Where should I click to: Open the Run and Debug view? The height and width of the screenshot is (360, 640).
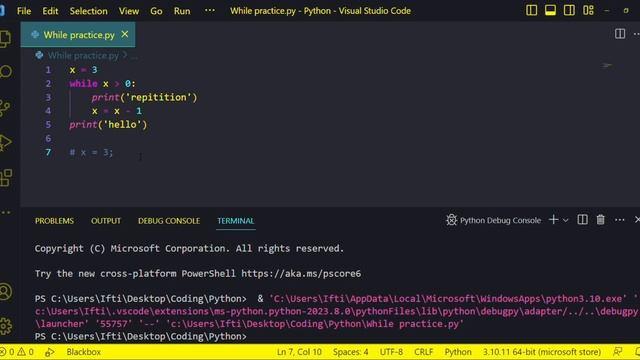5,142
